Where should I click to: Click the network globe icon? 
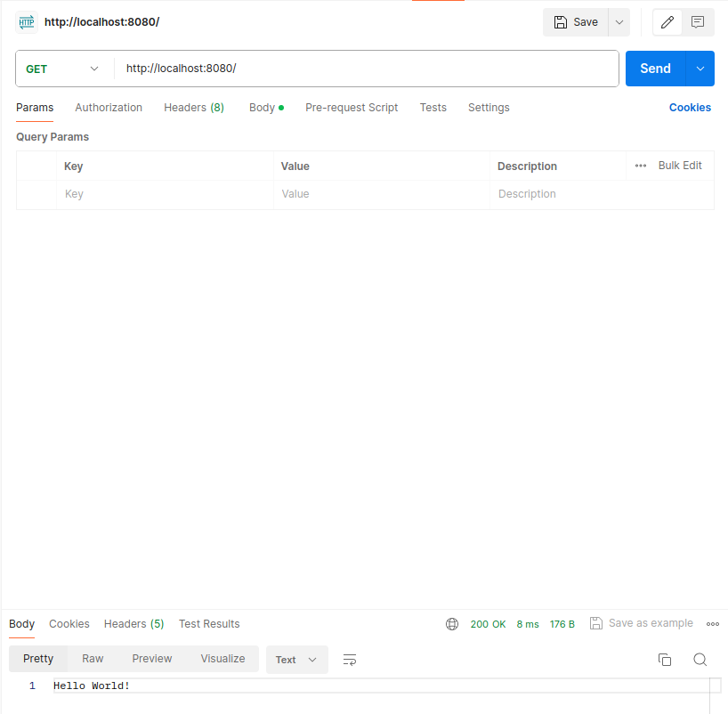pyautogui.click(x=452, y=624)
